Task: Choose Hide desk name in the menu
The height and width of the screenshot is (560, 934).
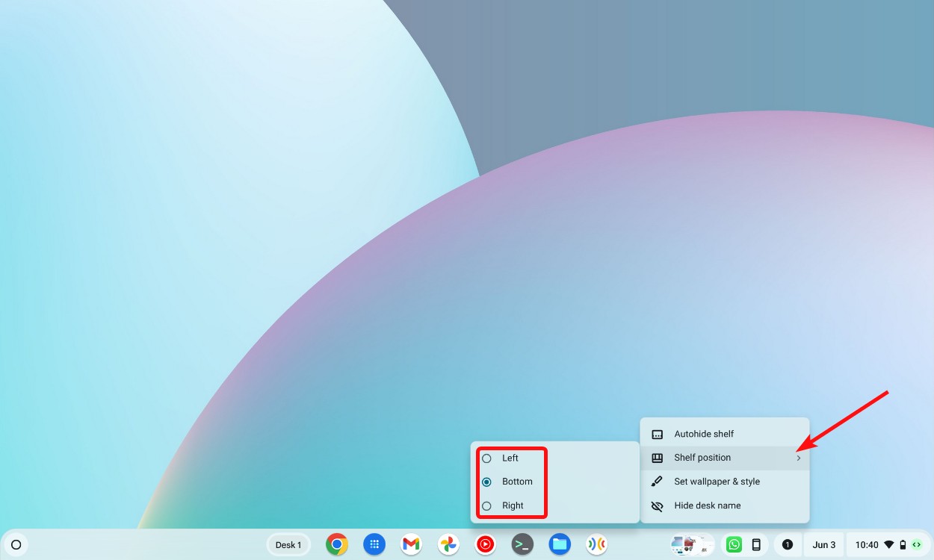Action: [707, 505]
